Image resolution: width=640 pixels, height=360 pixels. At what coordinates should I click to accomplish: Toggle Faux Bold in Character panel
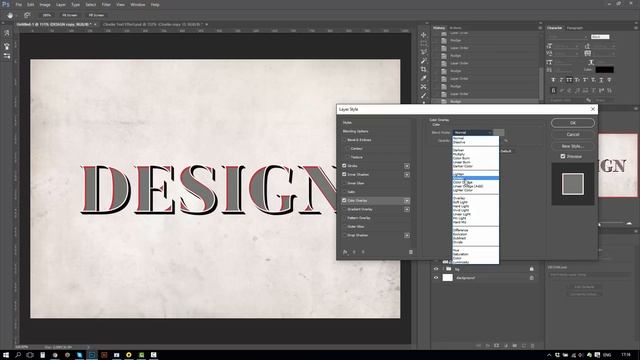coord(553,80)
